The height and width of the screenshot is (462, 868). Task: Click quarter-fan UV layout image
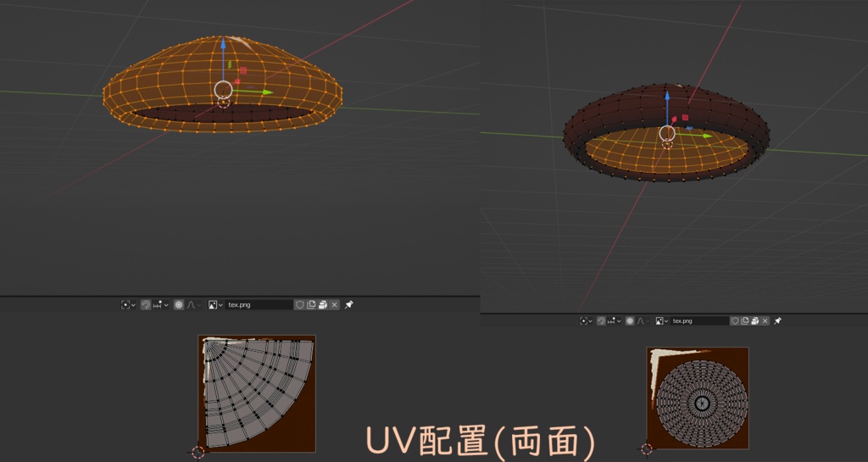pos(257,393)
